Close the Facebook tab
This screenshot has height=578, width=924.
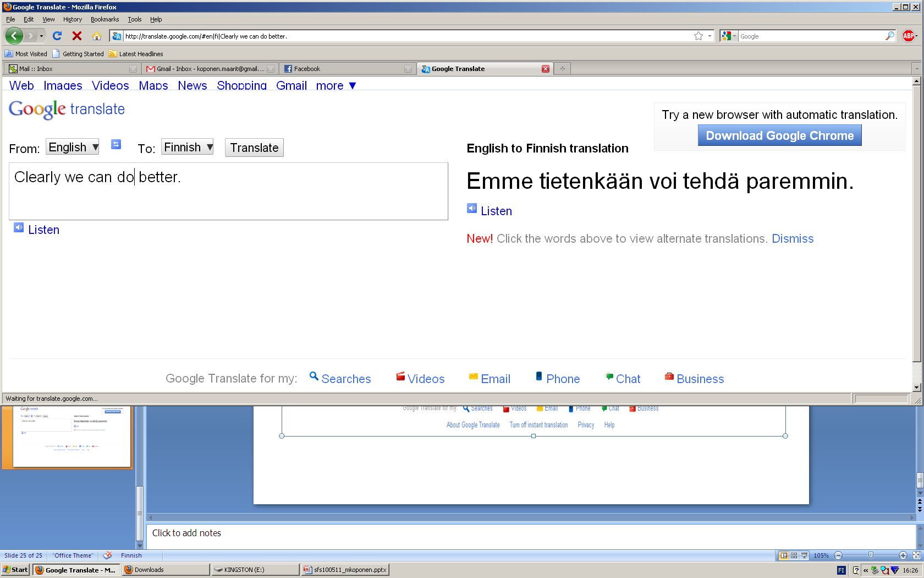point(408,69)
